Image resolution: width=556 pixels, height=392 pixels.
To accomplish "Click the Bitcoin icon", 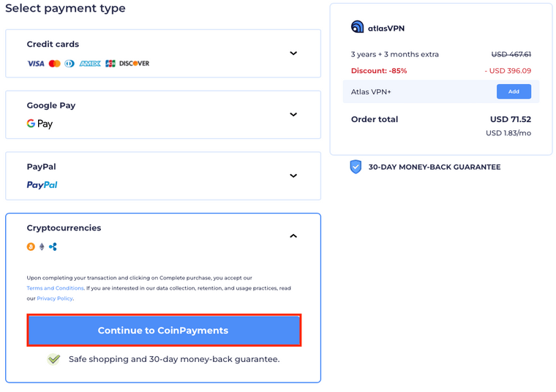I will pyautogui.click(x=31, y=246).
